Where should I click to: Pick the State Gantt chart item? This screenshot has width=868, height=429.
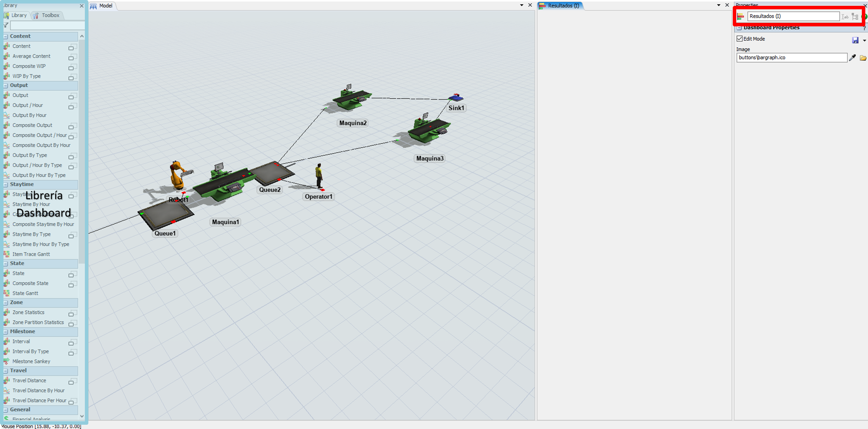25,293
